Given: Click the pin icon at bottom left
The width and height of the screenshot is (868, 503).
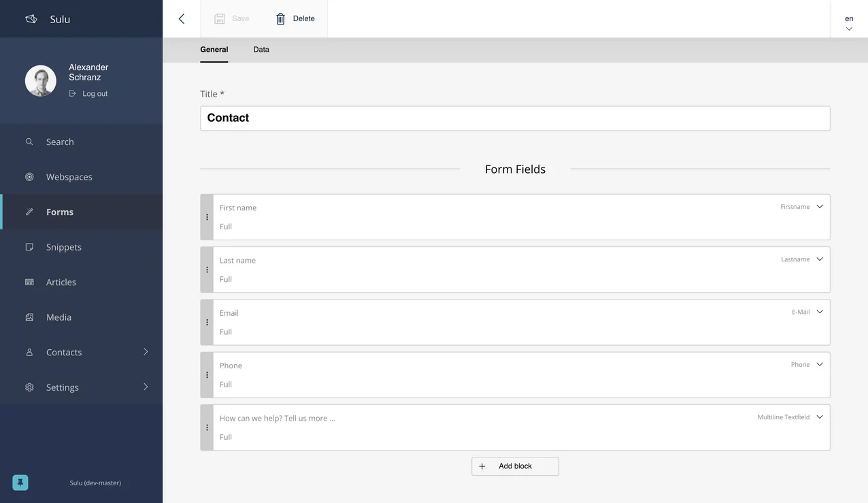Looking at the screenshot, I should [19, 482].
